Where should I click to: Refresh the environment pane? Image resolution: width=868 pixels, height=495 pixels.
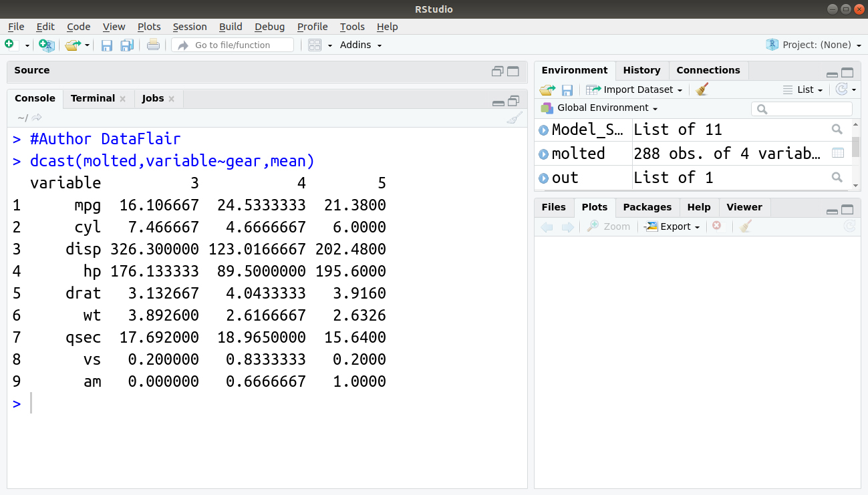click(842, 90)
